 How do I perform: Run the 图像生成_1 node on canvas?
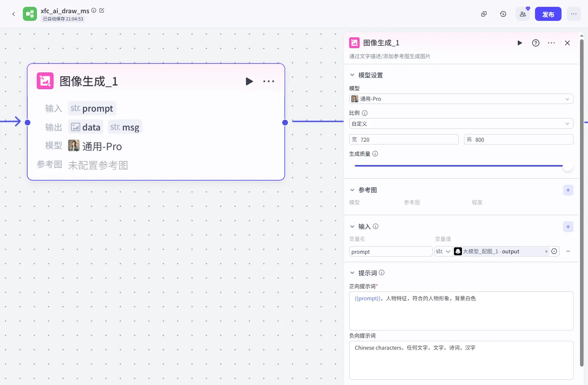(x=249, y=81)
